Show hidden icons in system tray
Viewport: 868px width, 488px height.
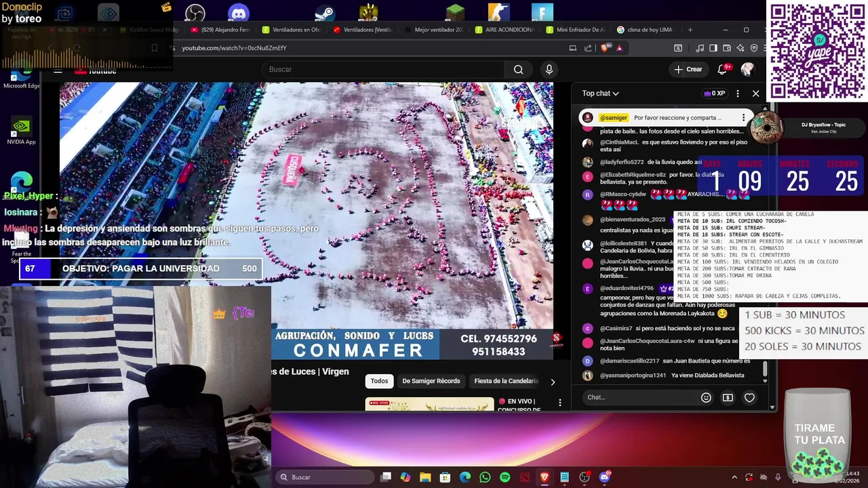[734, 477]
